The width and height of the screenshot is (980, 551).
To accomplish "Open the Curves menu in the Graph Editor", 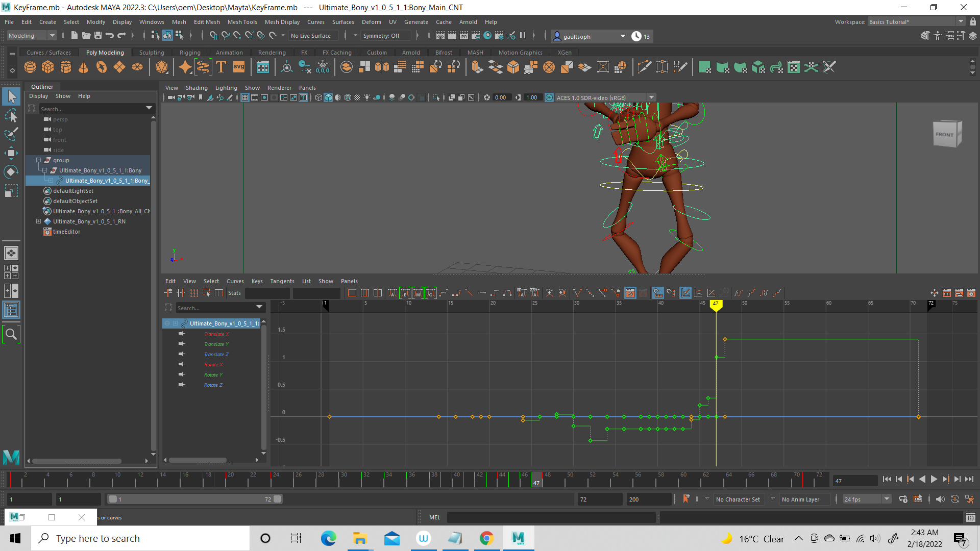I will [235, 281].
